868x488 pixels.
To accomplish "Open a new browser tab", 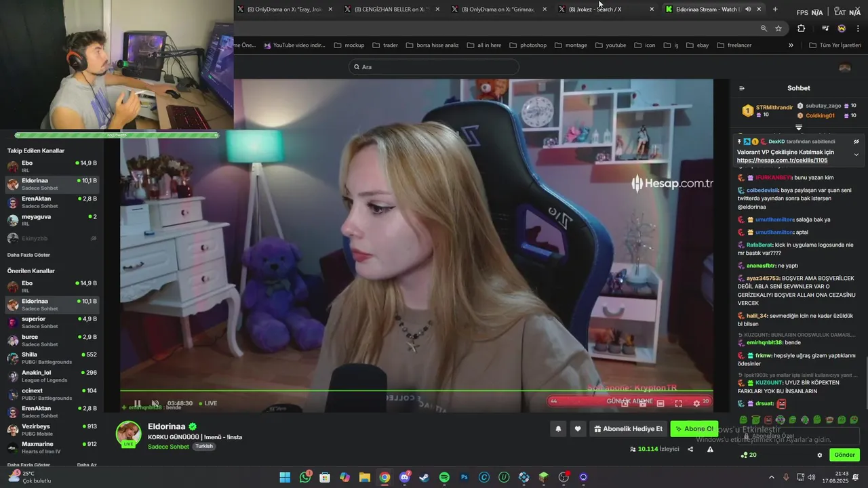I will [x=775, y=9].
